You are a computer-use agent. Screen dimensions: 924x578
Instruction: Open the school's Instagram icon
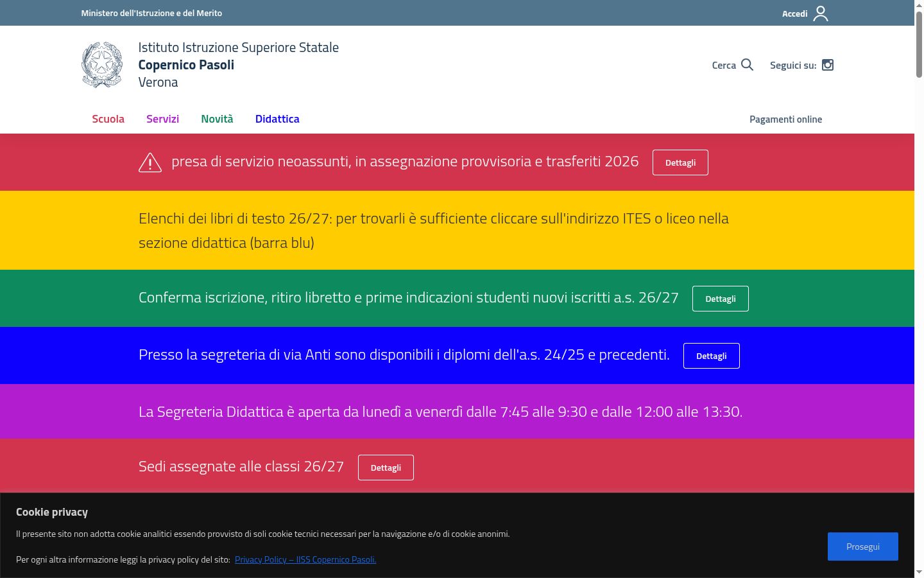(828, 65)
